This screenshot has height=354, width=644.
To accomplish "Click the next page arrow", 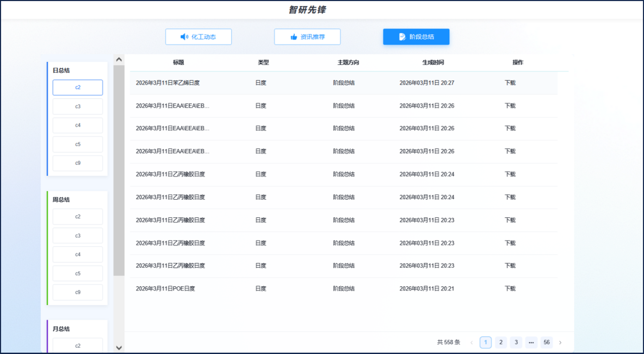I will tap(560, 342).
